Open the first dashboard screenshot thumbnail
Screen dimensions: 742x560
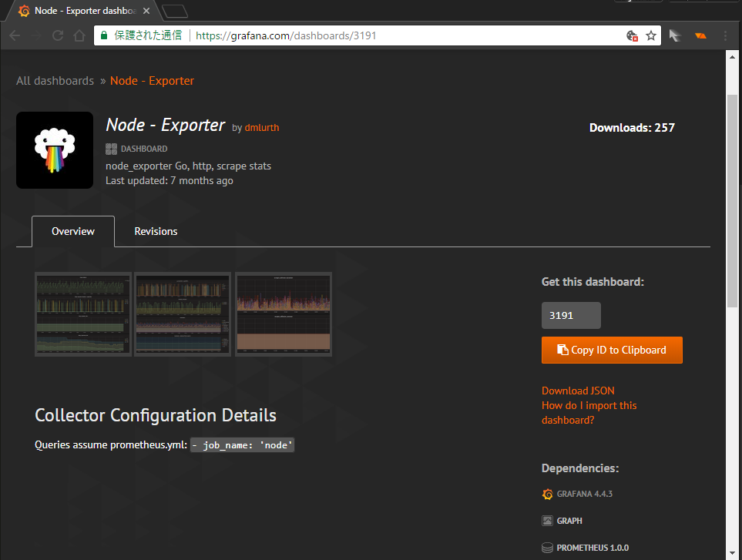tap(83, 314)
